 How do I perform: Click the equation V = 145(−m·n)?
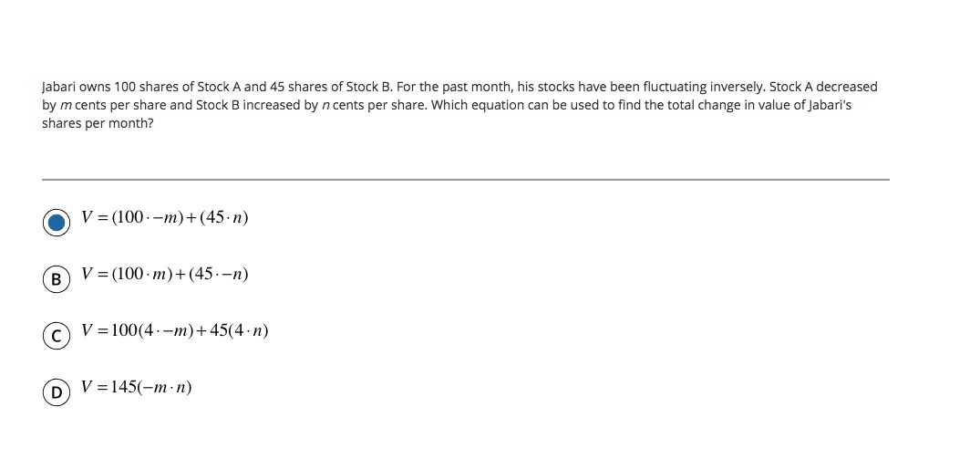coord(137,388)
